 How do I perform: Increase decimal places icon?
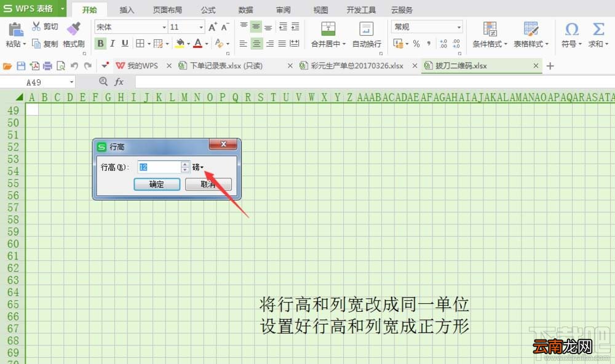tap(443, 44)
